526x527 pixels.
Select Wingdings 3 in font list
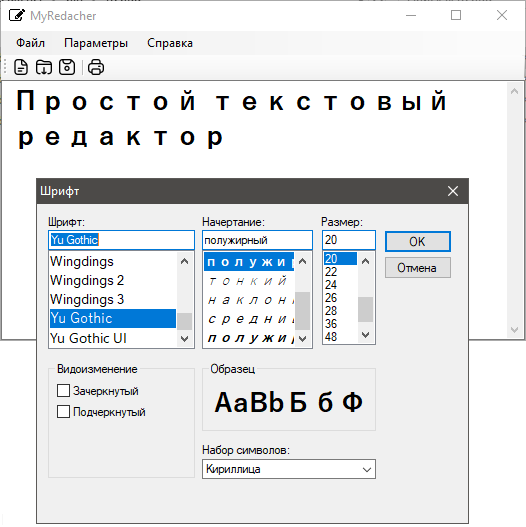113,299
